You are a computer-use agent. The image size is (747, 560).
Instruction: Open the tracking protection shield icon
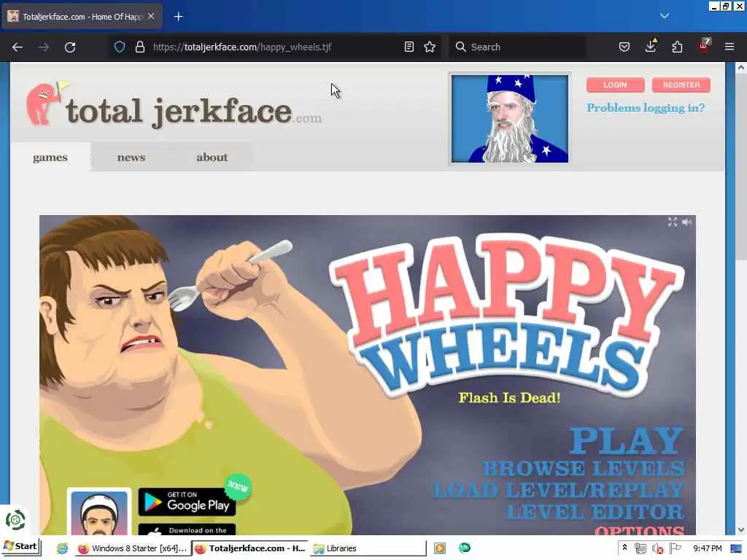pos(120,47)
